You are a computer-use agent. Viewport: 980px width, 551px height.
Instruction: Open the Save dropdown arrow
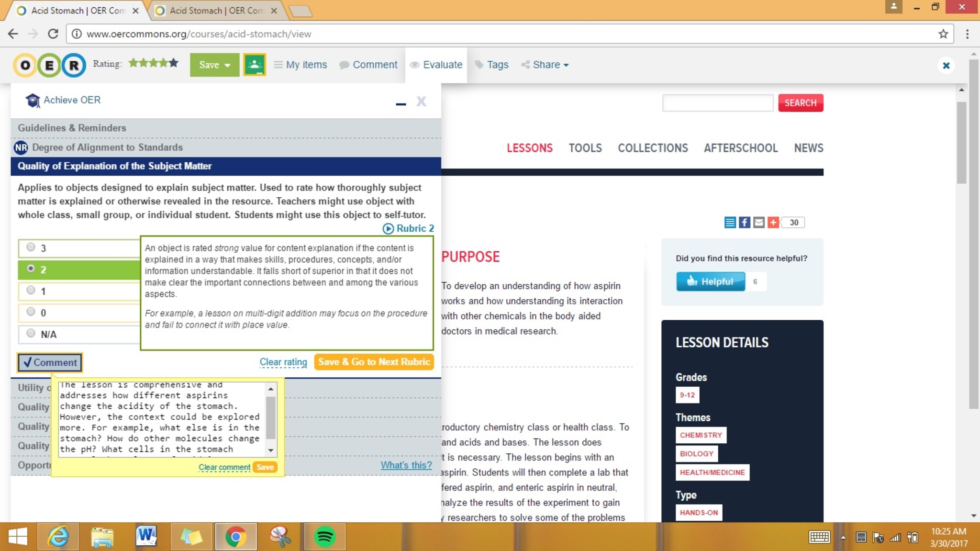tap(227, 65)
